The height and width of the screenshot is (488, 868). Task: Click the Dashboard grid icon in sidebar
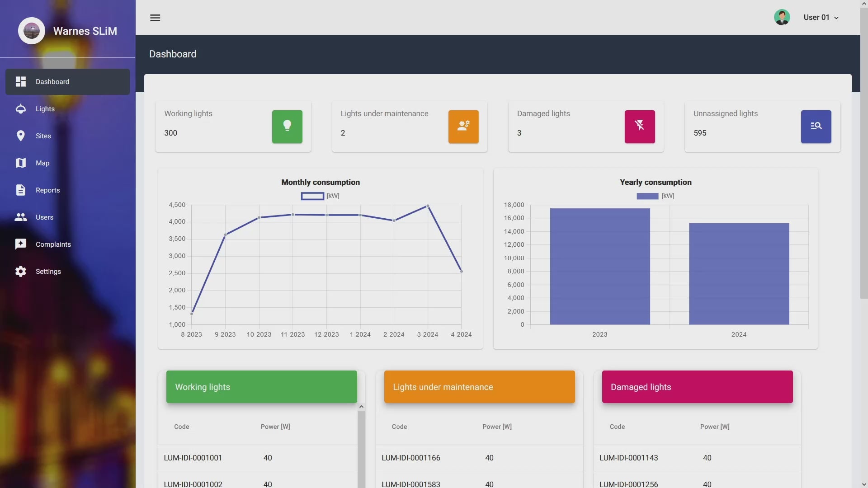(21, 81)
